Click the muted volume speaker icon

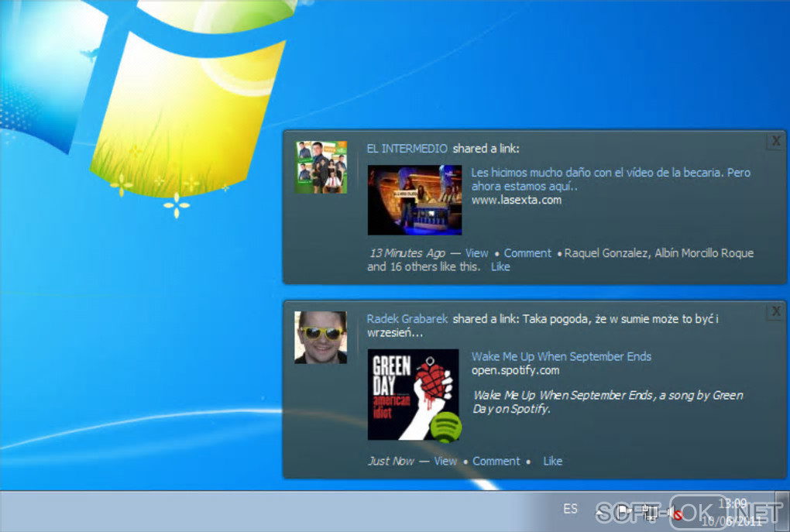point(676,514)
